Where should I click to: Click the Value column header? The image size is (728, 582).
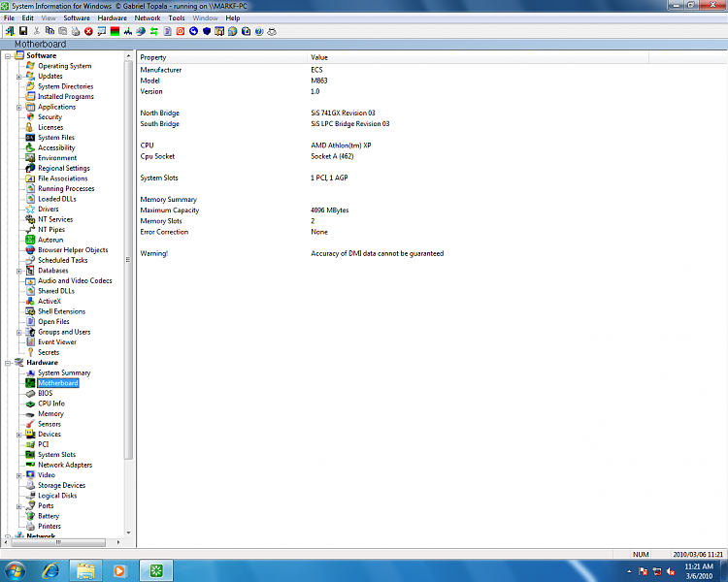tap(478, 57)
